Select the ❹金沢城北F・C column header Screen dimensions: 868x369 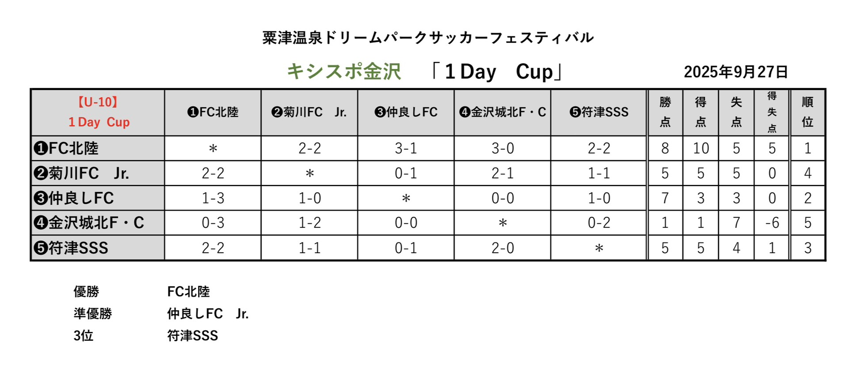pyautogui.click(x=503, y=112)
